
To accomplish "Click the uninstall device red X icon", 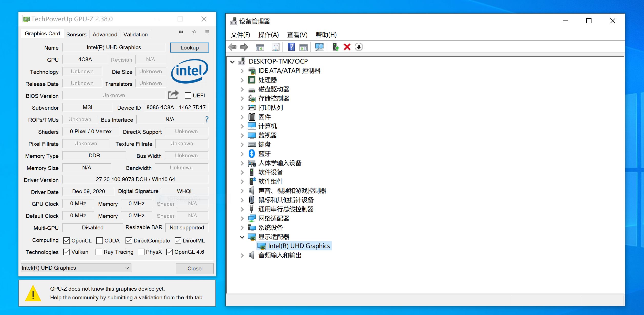I will [x=347, y=47].
